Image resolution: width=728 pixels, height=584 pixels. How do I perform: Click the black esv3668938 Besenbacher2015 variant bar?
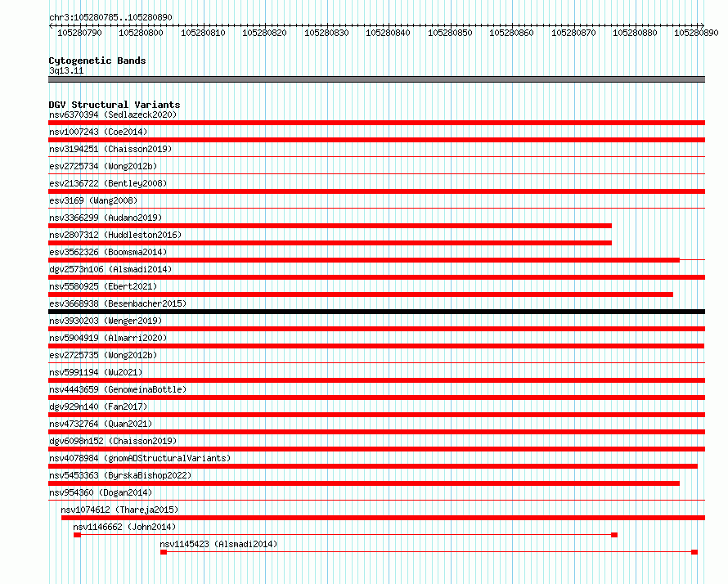[x=376, y=312]
